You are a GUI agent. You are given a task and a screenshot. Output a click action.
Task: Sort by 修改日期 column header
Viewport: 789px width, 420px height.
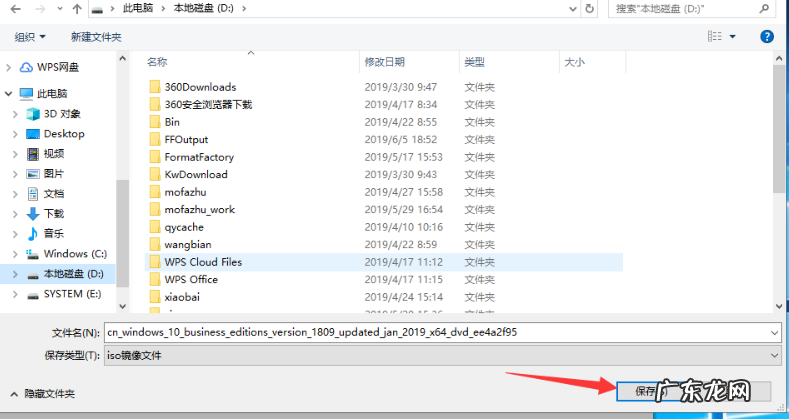(384, 62)
